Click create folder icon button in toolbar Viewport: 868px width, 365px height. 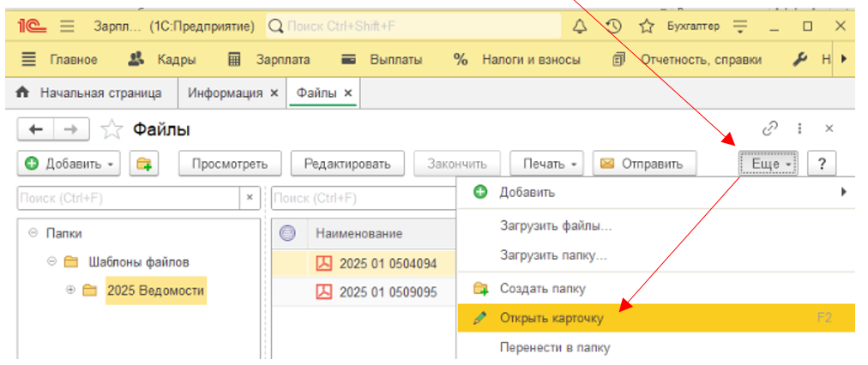[144, 164]
